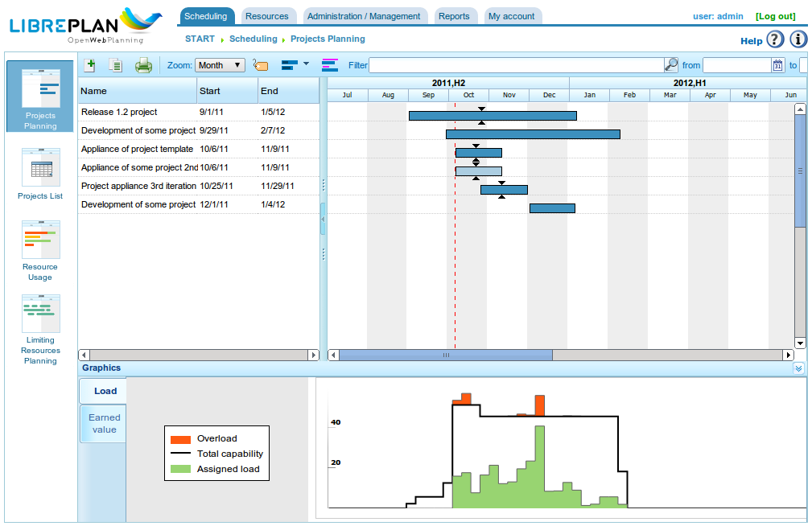Click the show labels tag icon

(x=260, y=65)
